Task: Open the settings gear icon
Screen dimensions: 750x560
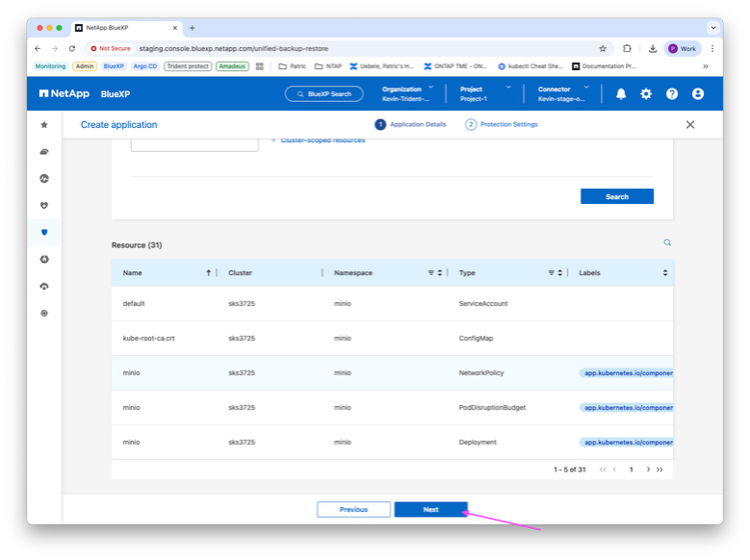Action: [646, 93]
